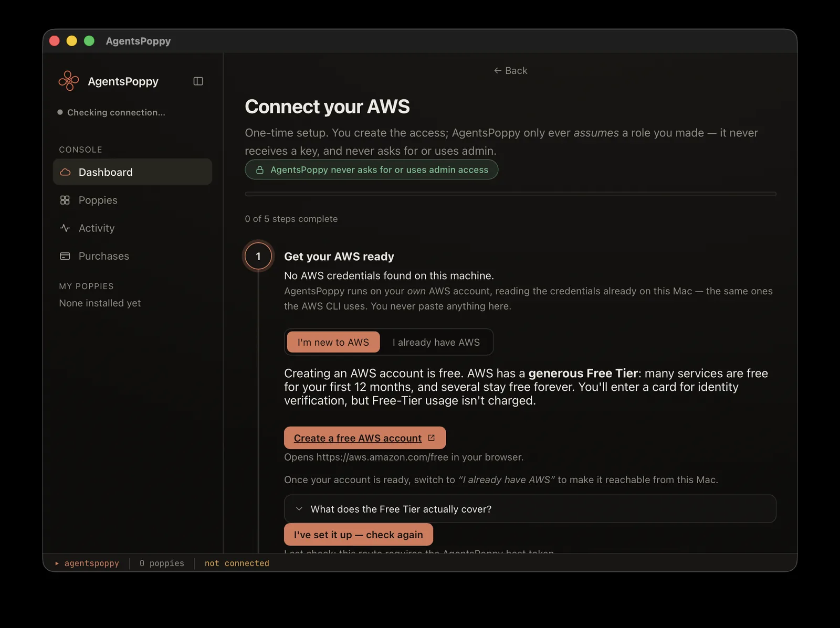Switch to "I already have AWS"

(436, 342)
